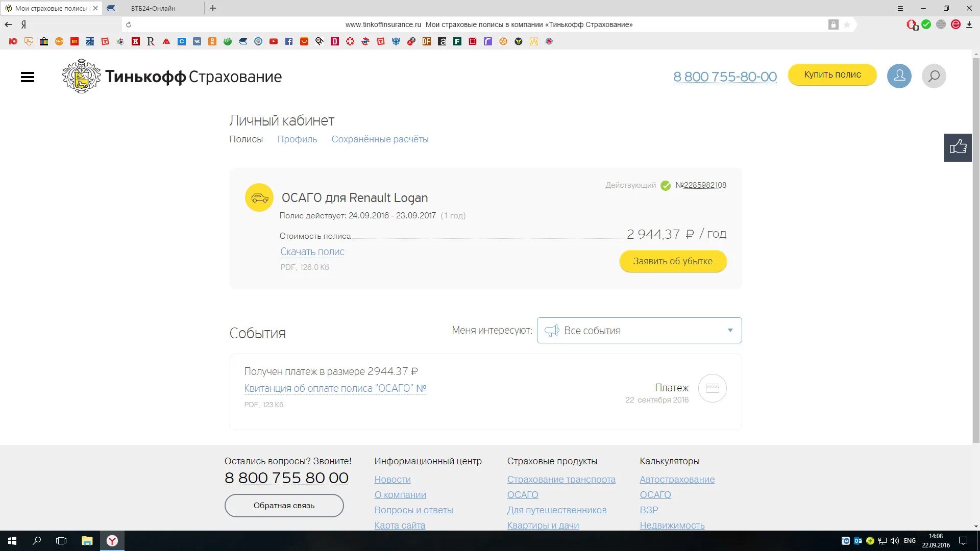The height and width of the screenshot is (551, 980).
Task: Open the Автострахование calculator link
Action: 677,480
